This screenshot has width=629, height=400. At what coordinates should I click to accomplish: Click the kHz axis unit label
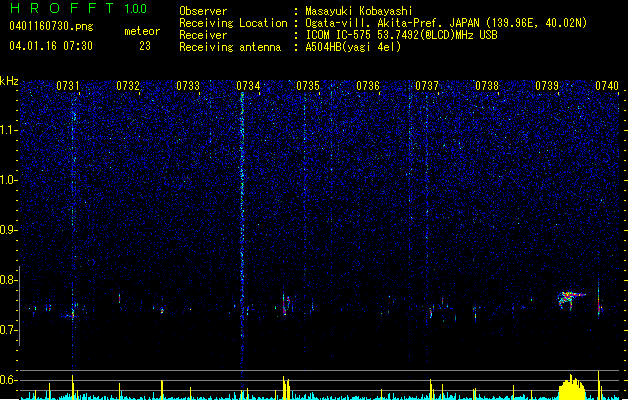click(9, 81)
